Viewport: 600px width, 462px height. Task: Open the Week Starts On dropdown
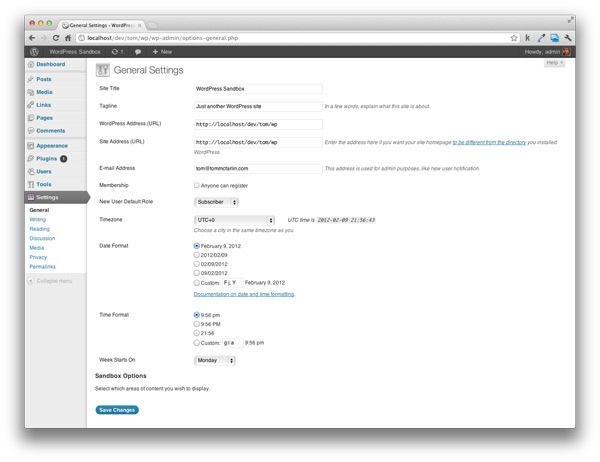[x=215, y=359]
